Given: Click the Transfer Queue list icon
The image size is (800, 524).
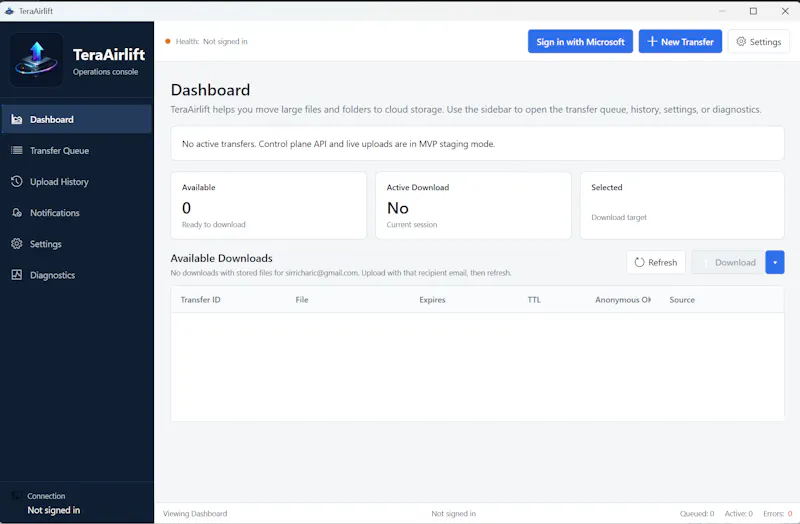Looking at the screenshot, I should (x=17, y=151).
